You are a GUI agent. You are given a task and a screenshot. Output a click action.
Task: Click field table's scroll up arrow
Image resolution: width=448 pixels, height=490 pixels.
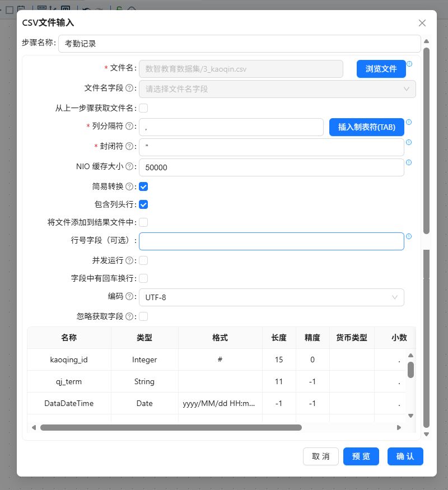tap(411, 355)
